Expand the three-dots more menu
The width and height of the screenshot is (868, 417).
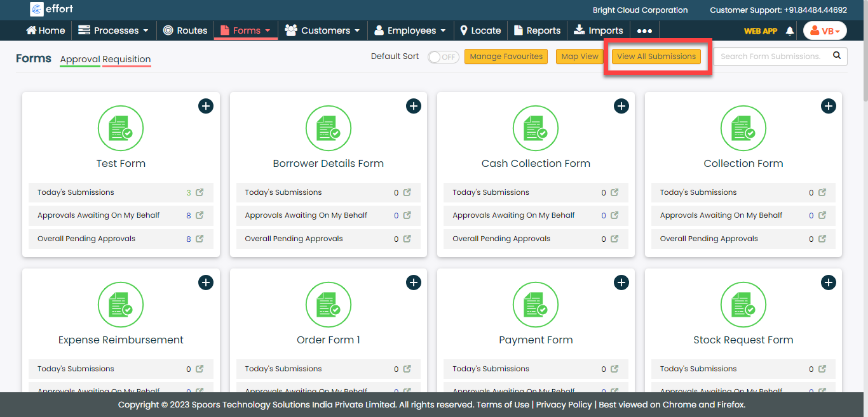coord(644,30)
